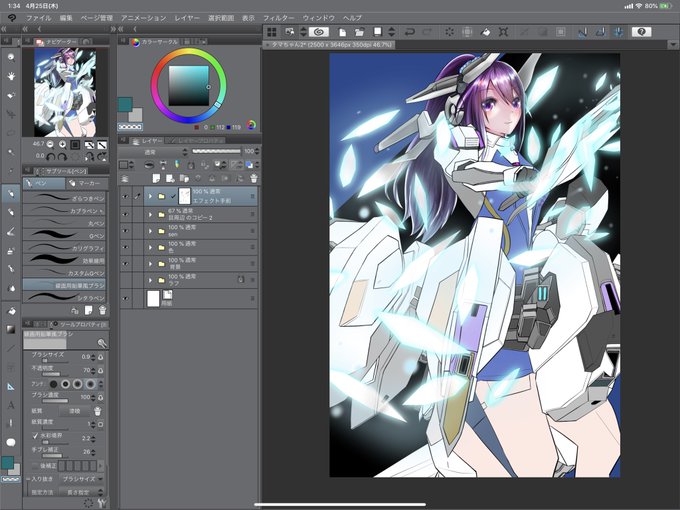
Task: Click the New document icon in the command bar
Action: tap(342, 32)
